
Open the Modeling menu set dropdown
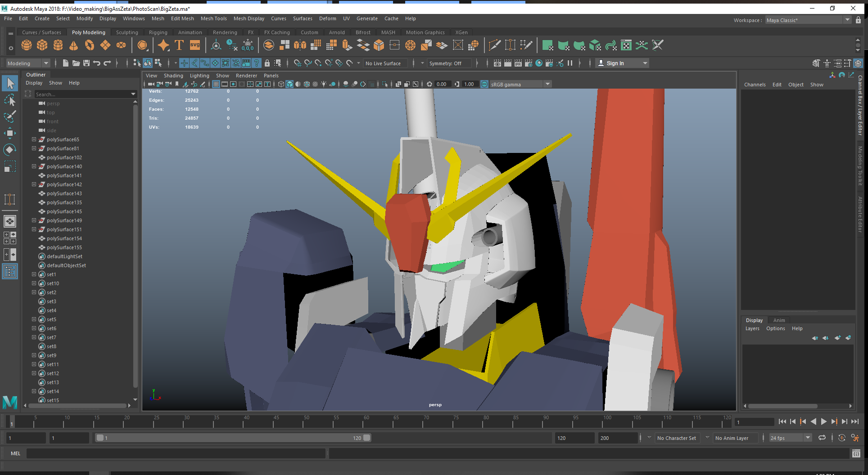pos(28,63)
